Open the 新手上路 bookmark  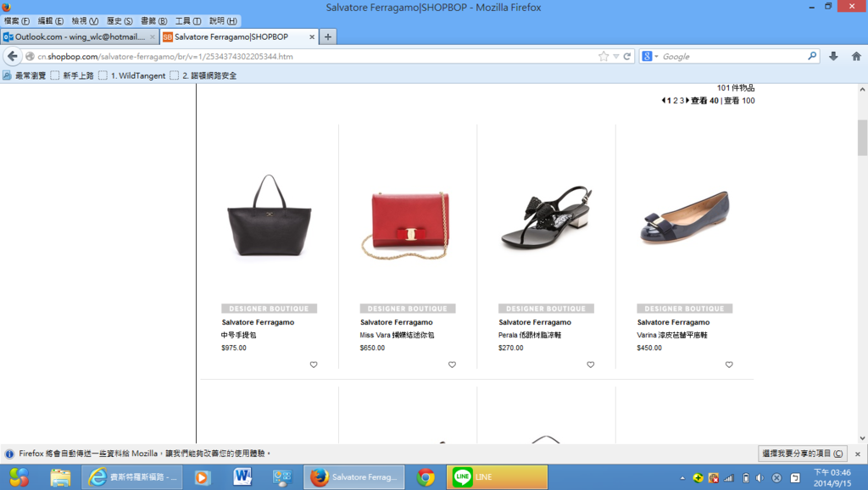(x=72, y=75)
